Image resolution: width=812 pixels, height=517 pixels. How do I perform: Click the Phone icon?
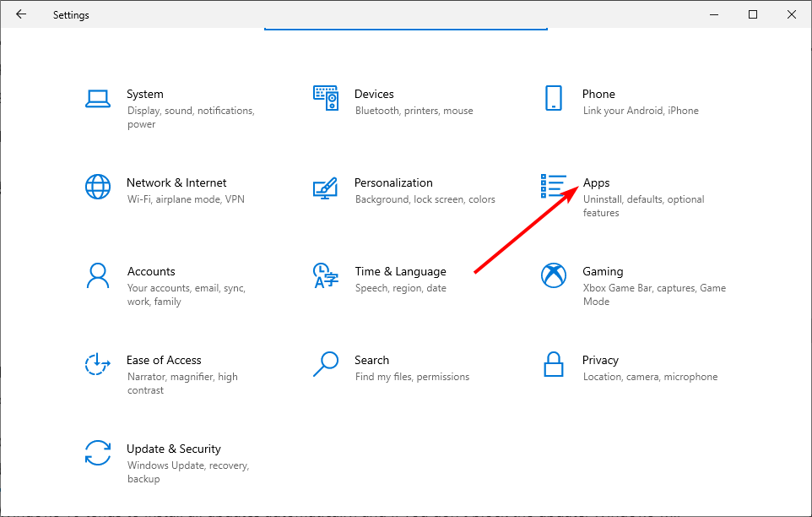(x=554, y=98)
